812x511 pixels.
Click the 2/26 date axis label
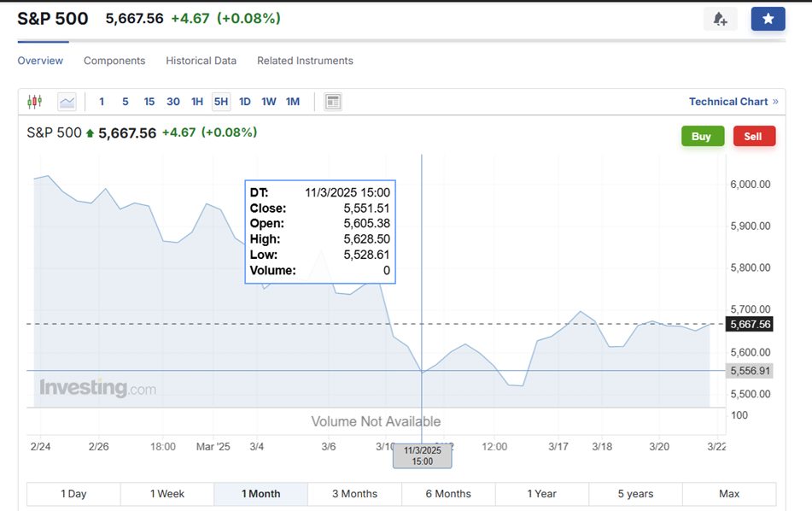[x=98, y=447]
